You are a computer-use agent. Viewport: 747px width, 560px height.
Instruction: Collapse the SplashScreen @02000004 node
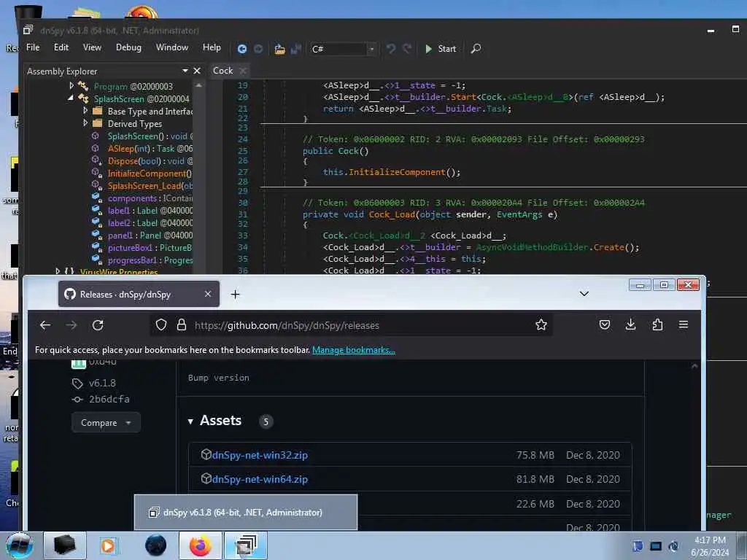pos(71,98)
